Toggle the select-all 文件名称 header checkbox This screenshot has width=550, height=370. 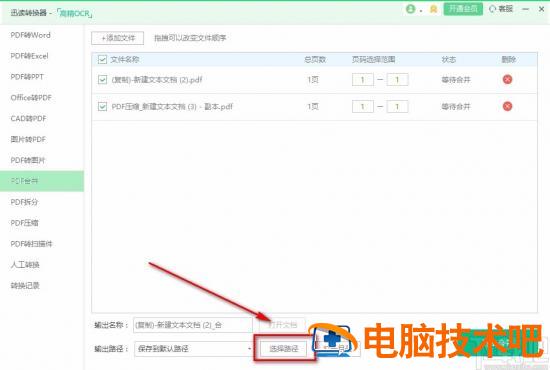[102, 59]
